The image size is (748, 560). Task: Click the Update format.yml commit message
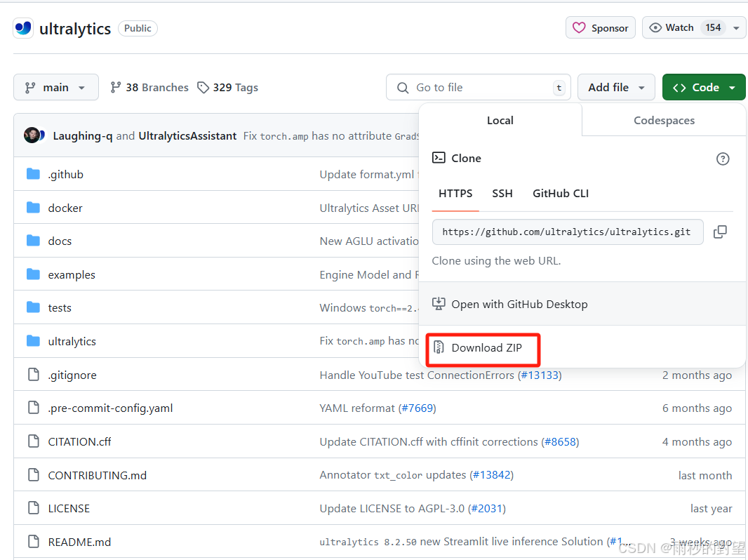pos(369,174)
